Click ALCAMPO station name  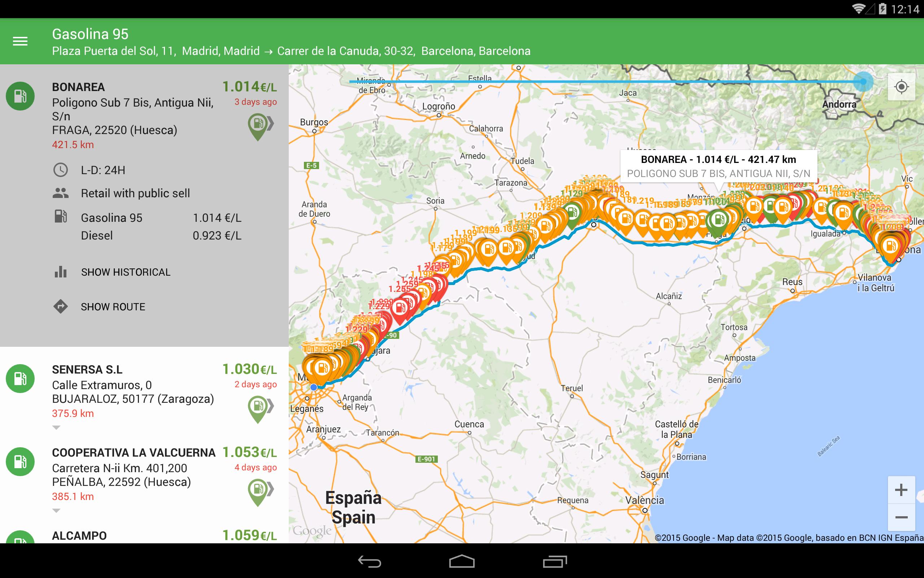[x=79, y=536]
